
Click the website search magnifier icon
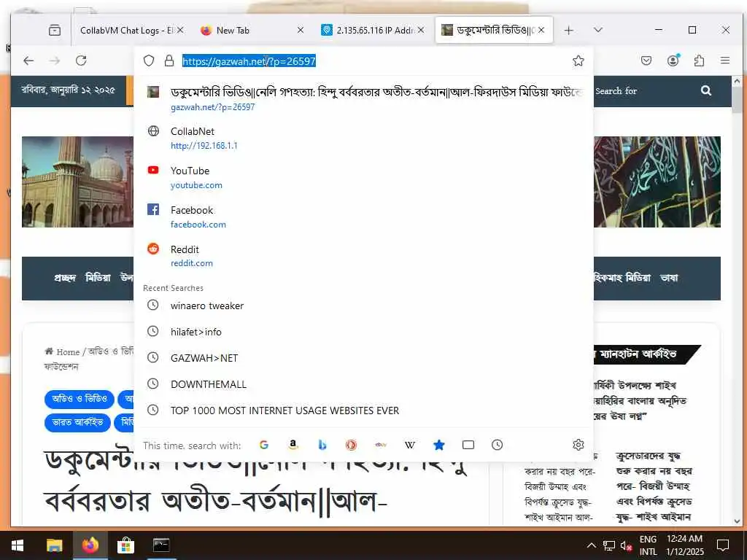coord(706,90)
